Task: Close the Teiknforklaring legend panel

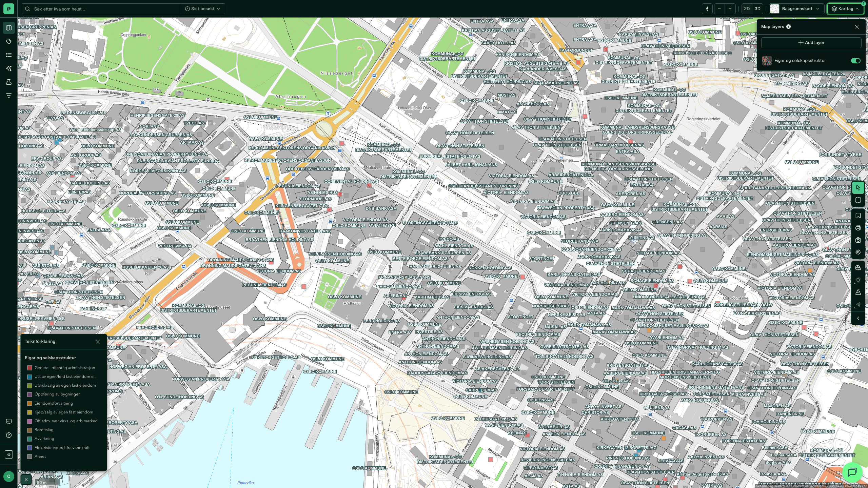Action: (98, 342)
